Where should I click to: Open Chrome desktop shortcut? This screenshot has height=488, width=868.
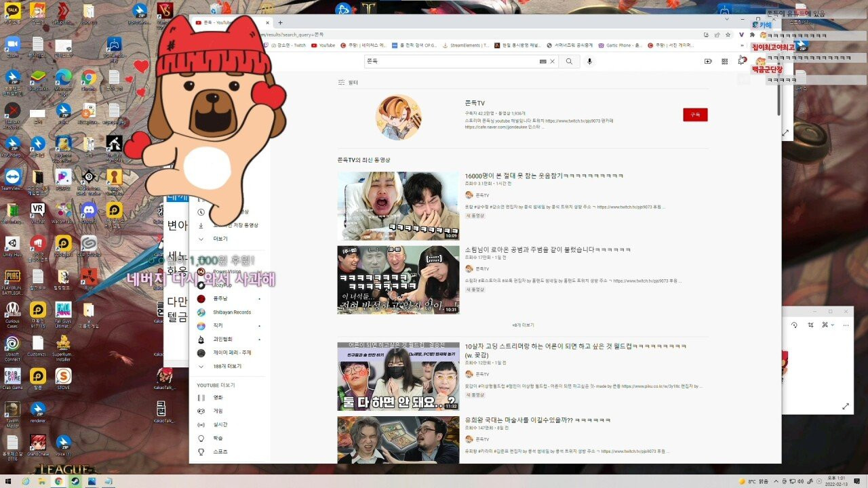(89, 80)
